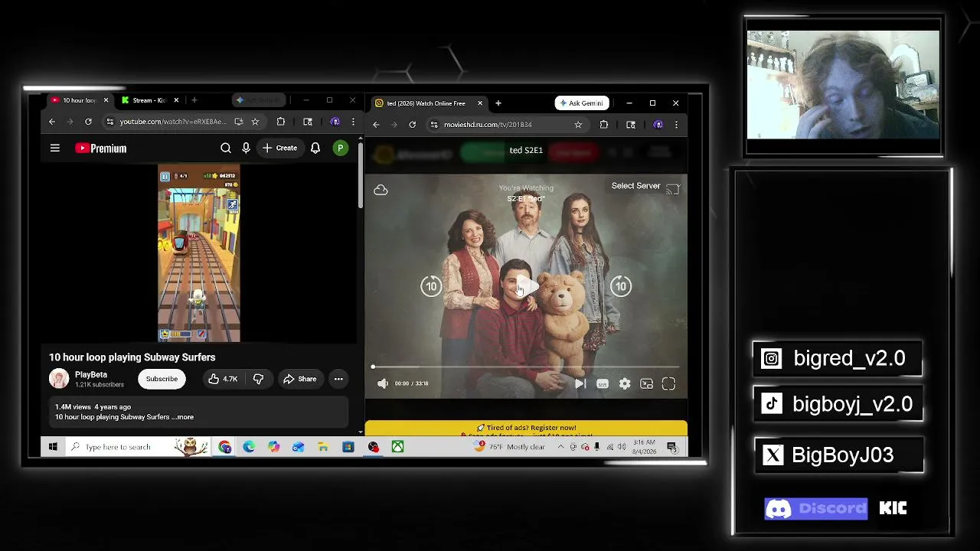The width and height of the screenshot is (980, 551).
Task: Open Chrome menu in movie window
Action: click(676, 125)
